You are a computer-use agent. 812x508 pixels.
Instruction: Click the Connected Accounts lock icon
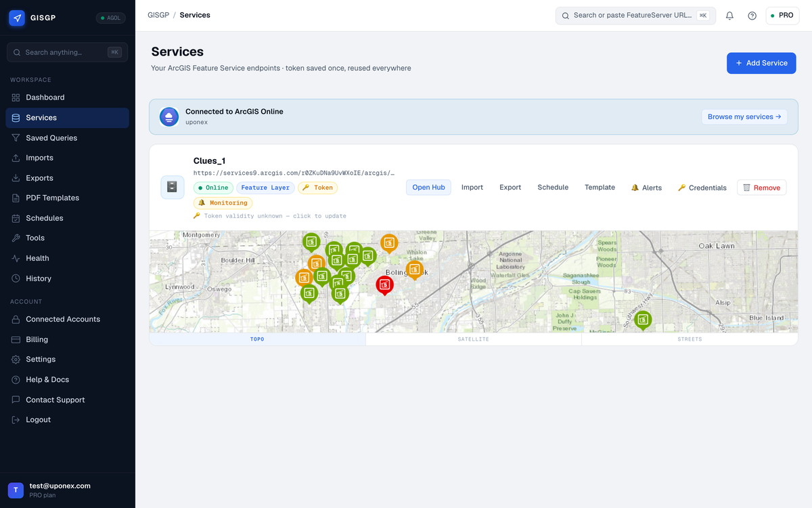click(16, 319)
